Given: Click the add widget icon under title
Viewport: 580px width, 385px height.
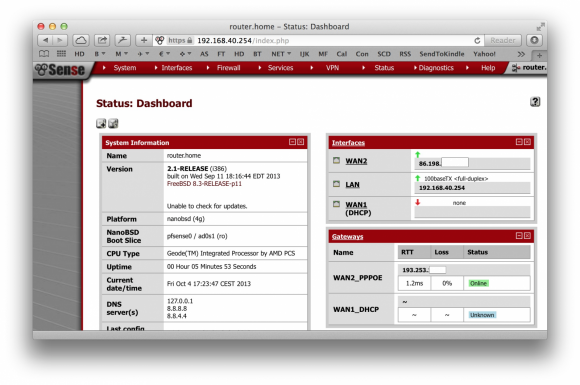Looking at the screenshot, I should click(x=101, y=124).
